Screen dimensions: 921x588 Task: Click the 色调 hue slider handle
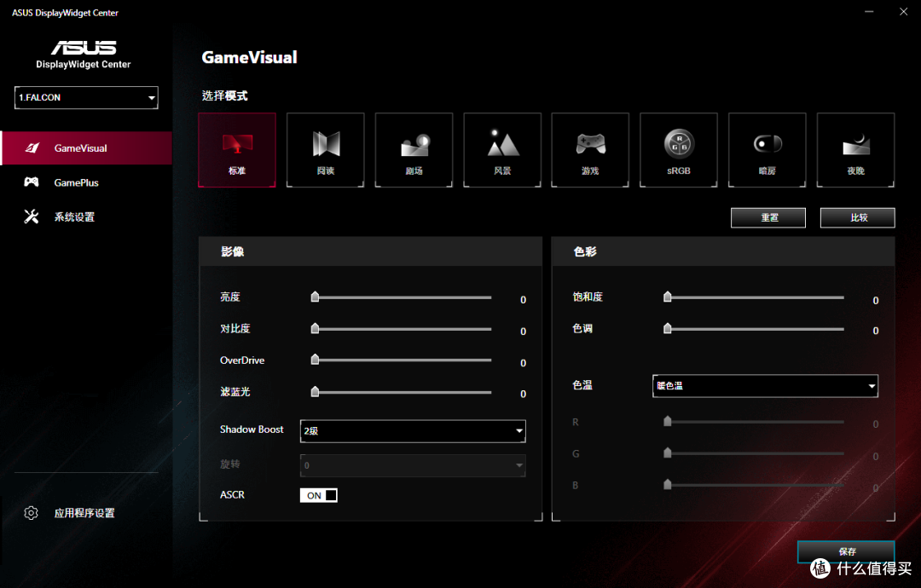pos(667,328)
